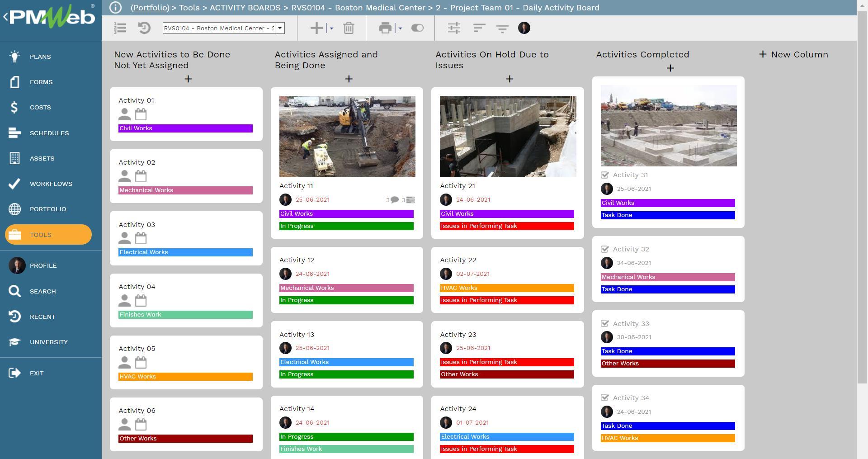Expand the add button dropdown arrow
Image resolution: width=868 pixels, height=459 pixels.
pos(331,28)
